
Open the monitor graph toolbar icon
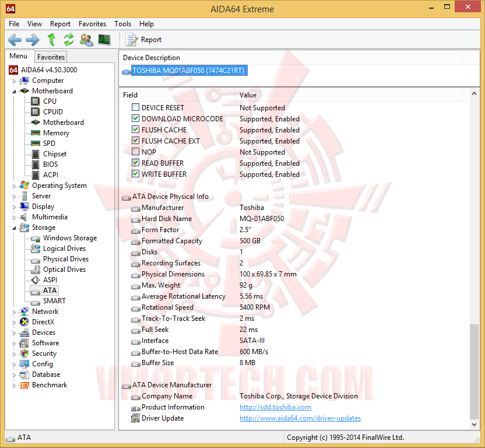pyautogui.click(x=104, y=40)
